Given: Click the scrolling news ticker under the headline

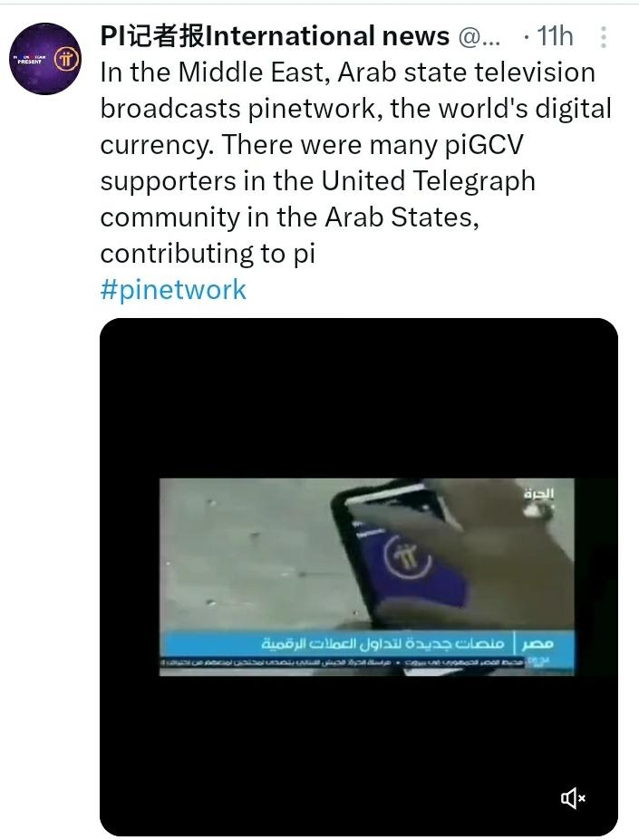Looking at the screenshot, I should click(344, 662).
